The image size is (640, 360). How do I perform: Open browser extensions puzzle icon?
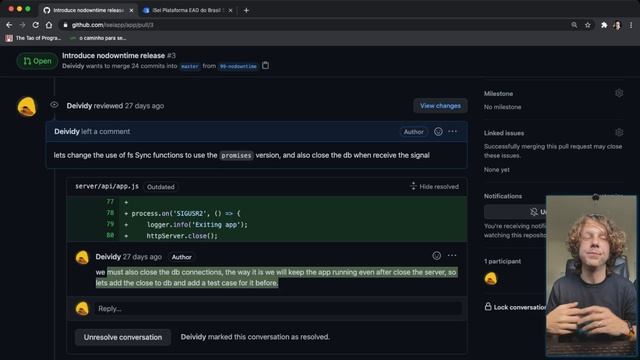[x=604, y=25]
